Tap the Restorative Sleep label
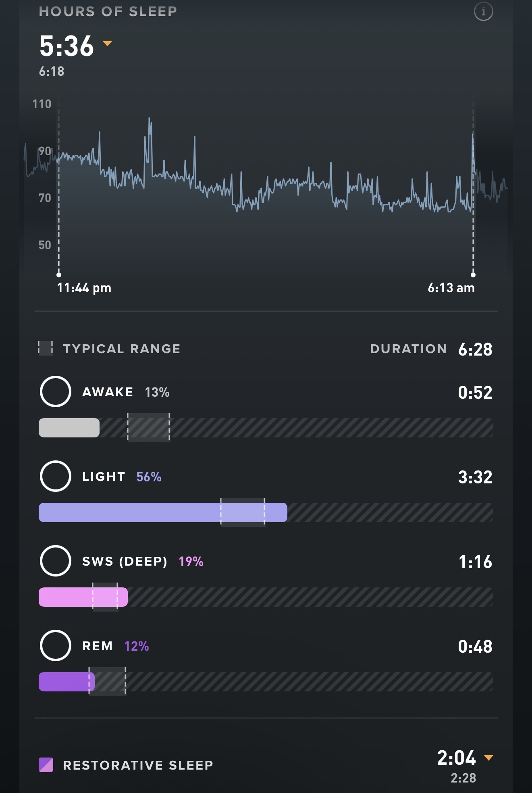Screen dimensions: 532x793 [138, 765]
